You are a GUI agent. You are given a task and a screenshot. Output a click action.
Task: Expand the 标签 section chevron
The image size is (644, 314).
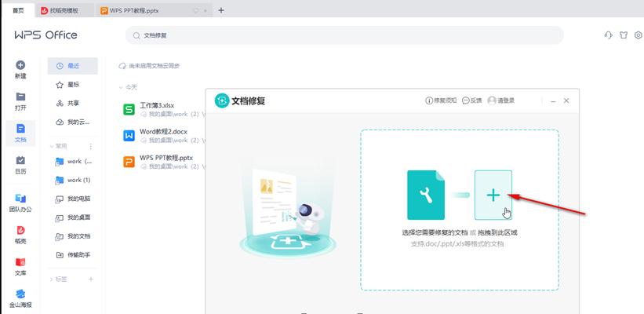[51, 279]
